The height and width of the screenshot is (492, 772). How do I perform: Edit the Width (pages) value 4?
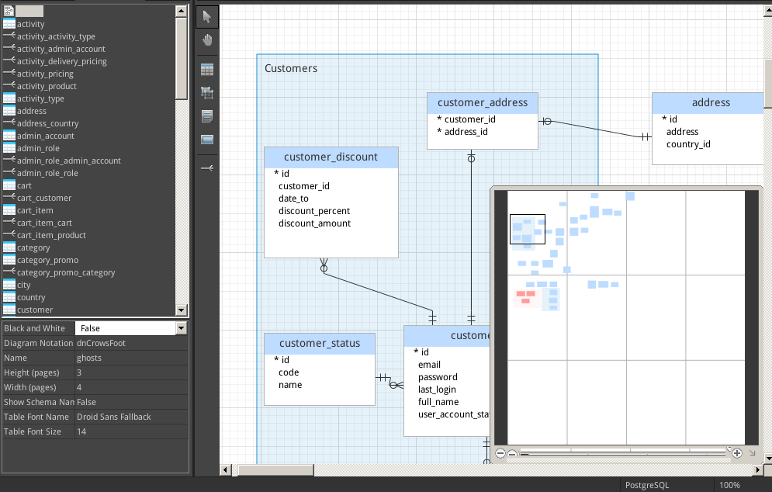pyautogui.click(x=131, y=388)
